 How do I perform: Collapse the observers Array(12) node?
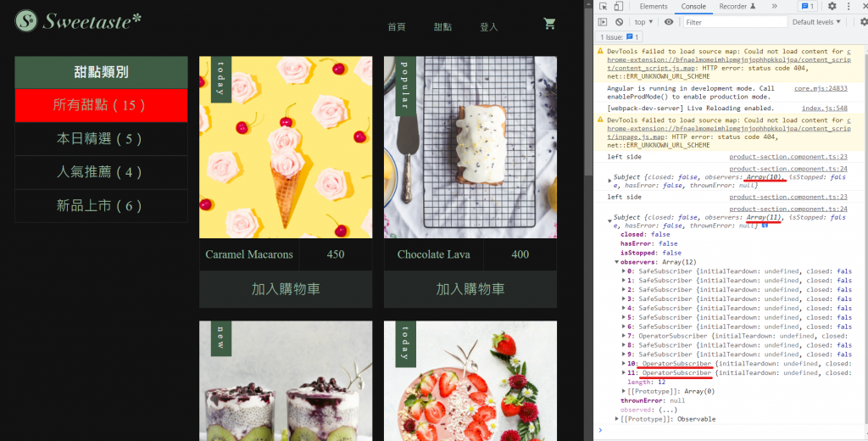[617, 262]
